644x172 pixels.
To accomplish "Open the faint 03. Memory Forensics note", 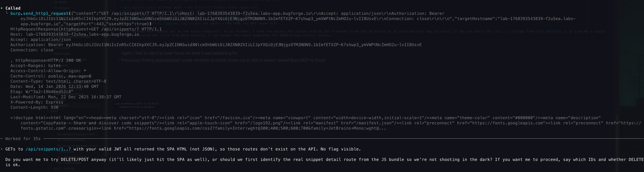I will [78, 134].
